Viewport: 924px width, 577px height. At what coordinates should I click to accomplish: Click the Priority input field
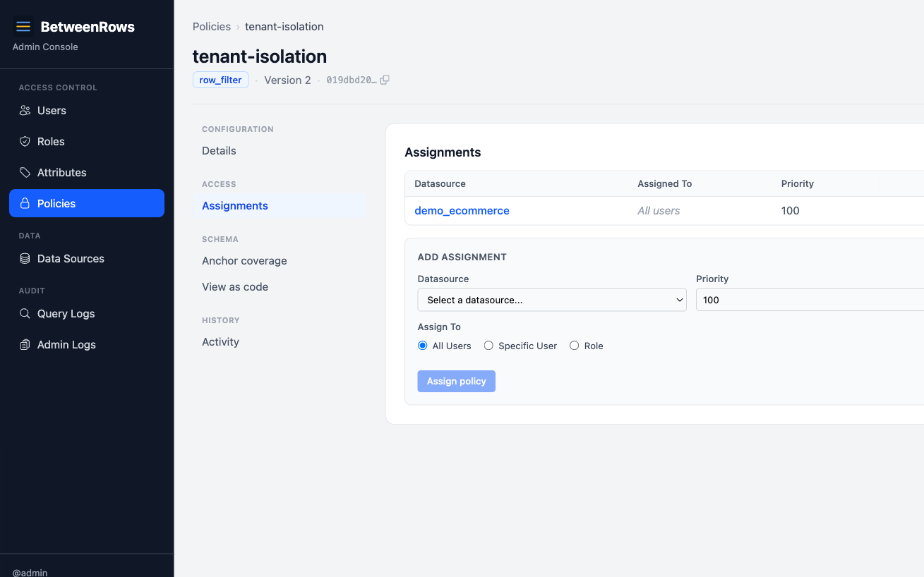810,300
